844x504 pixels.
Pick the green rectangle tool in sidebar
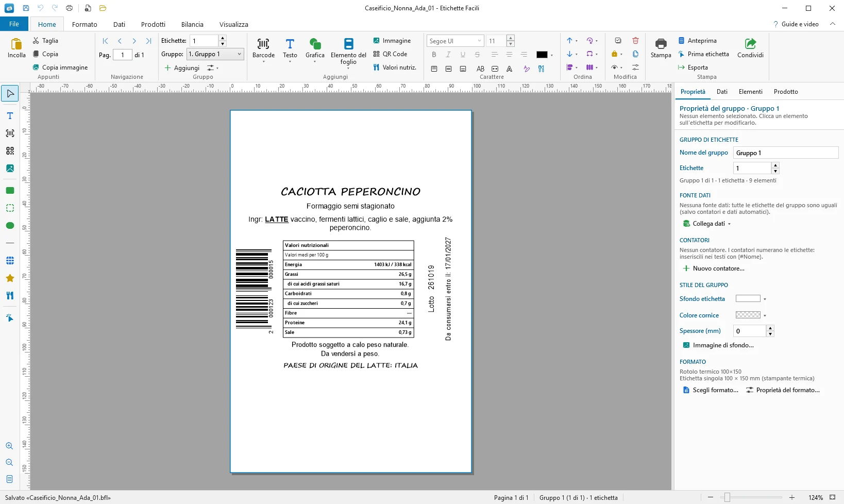coord(10,191)
